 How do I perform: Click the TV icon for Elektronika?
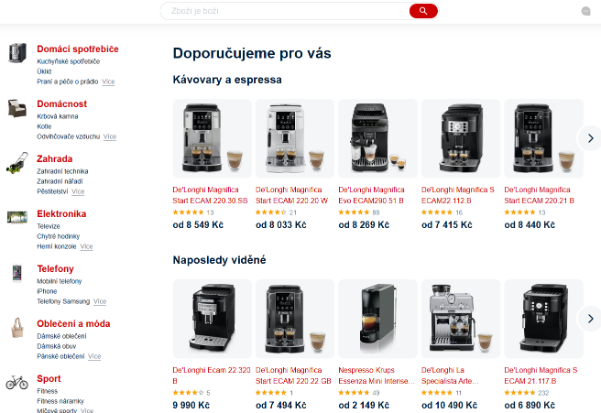point(17,217)
